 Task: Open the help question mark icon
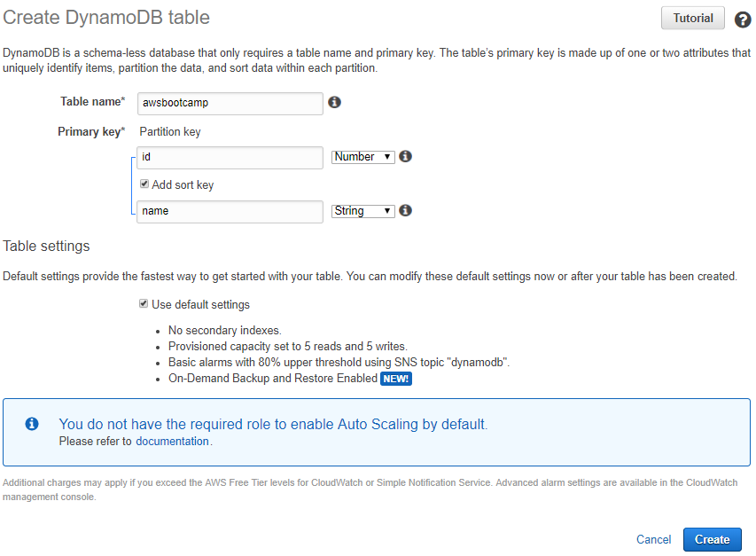pos(743,20)
